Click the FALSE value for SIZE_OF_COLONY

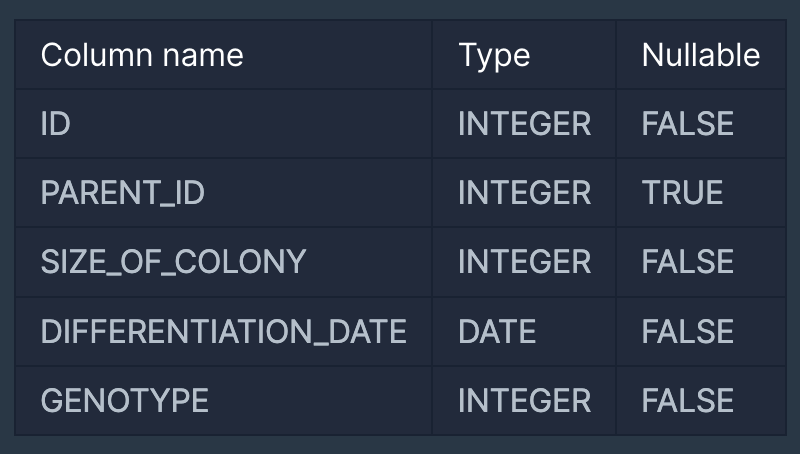pos(687,262)
